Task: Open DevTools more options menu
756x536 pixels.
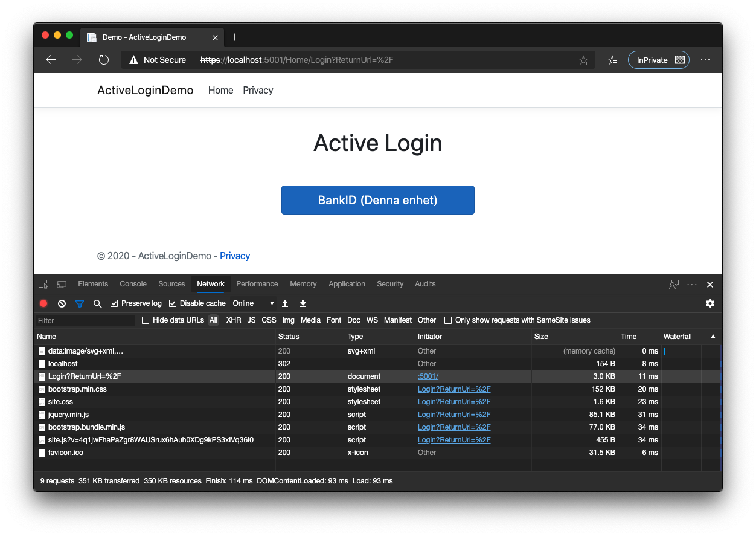Action: [692, 284]
